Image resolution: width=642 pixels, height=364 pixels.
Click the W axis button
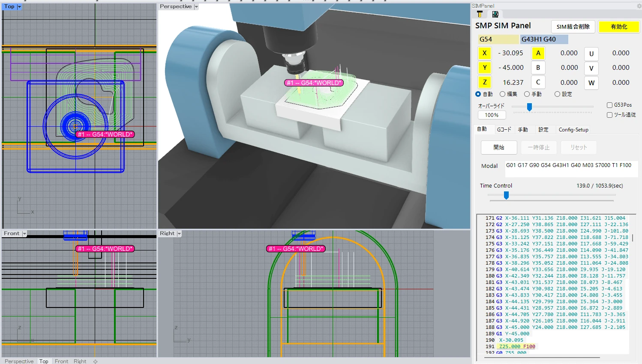pyautogui.click(x=591, y=83)
